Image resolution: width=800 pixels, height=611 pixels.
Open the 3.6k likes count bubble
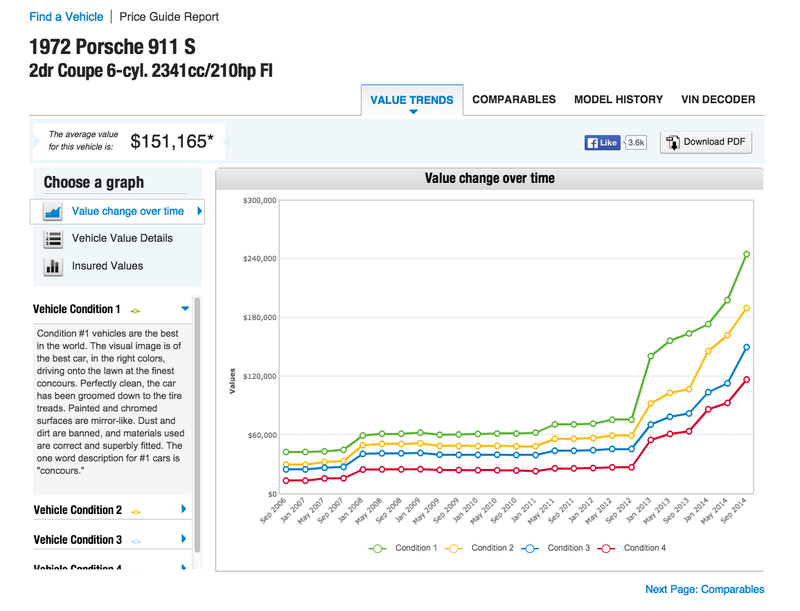(636, 142)
